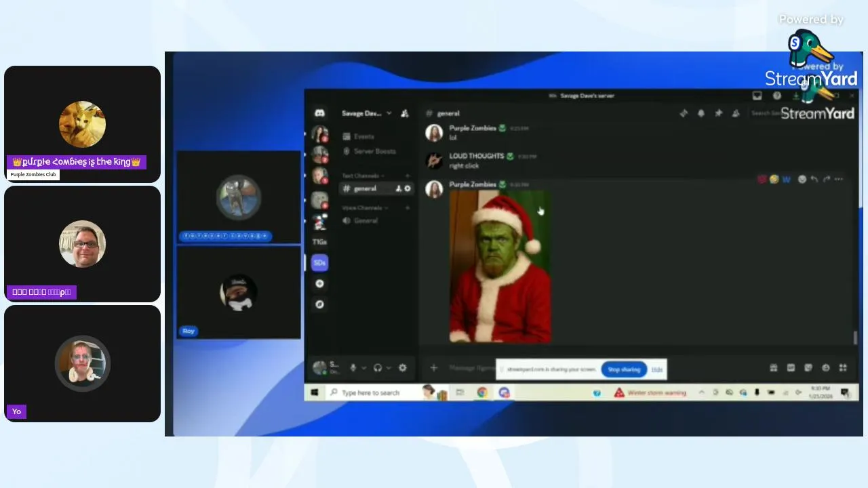
Task: Click LOUD THOUGHTS username in chat
Action: 477,156
